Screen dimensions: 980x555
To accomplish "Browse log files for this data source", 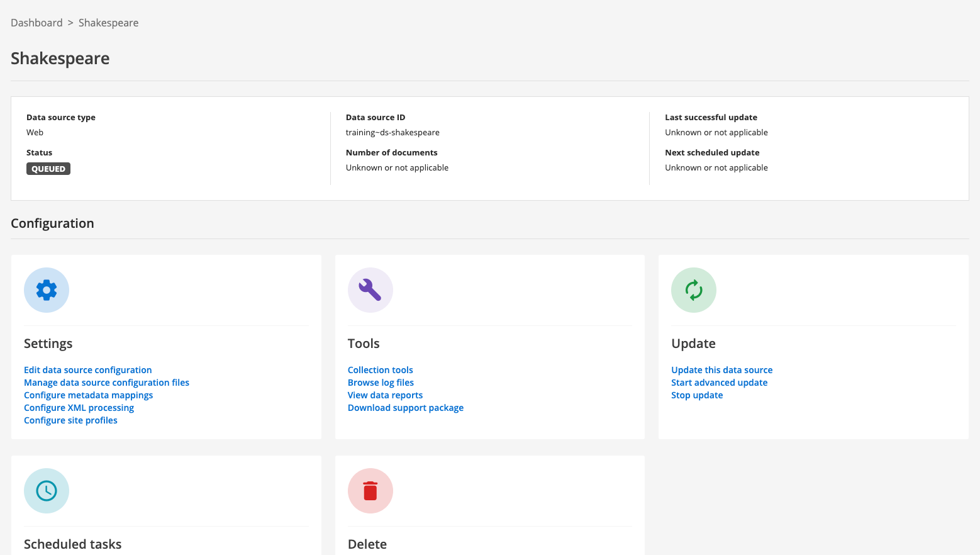I will click(x=381, y=383).
